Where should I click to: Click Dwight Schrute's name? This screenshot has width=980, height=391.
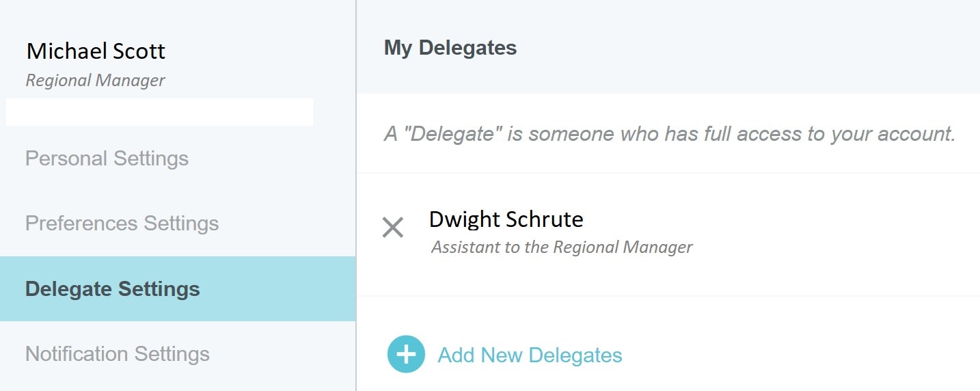[506, 219]
